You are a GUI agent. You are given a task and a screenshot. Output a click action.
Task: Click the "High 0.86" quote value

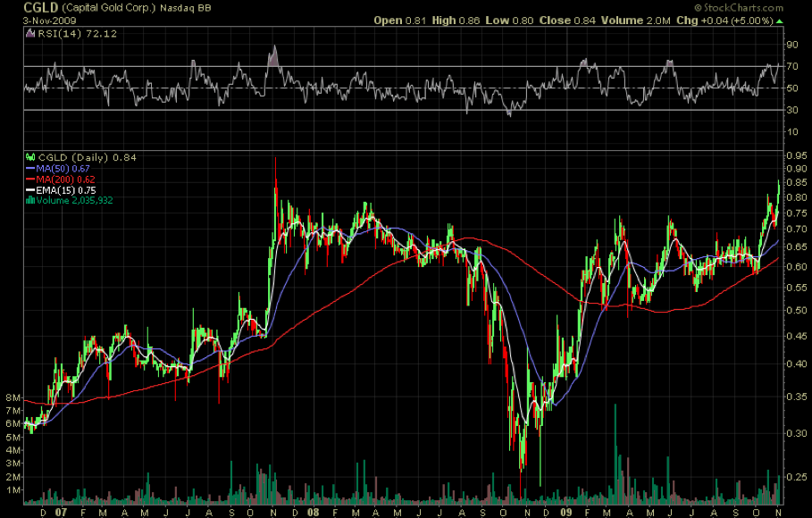coord(456,21)
